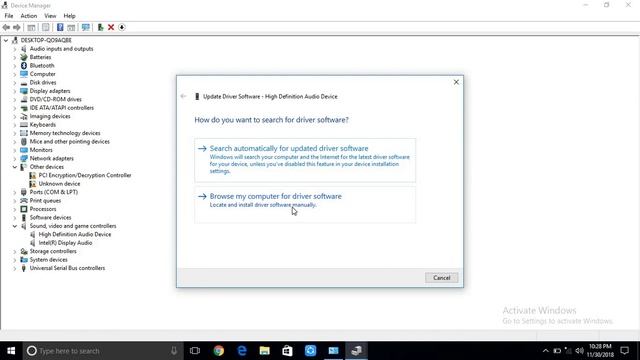Show hidden tray icons chevron
The image size is (640, 360).
pyautogui.click(x=545, y=351)
